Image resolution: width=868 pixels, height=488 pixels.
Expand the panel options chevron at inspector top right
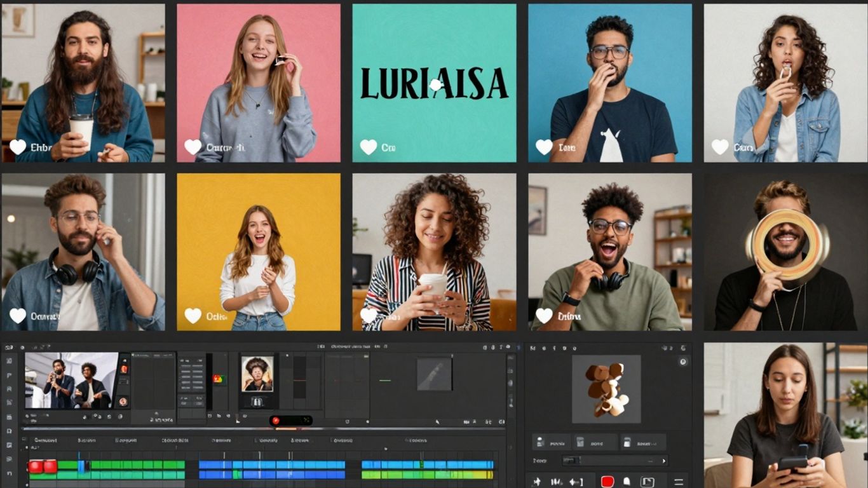671,348
